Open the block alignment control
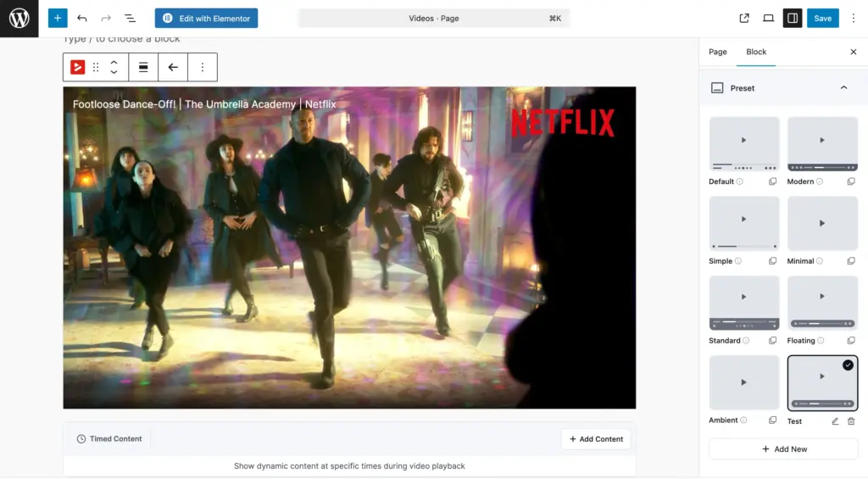The width and height of the screenshot is (868, 479). pyautogui.click(x=143, y=67)
